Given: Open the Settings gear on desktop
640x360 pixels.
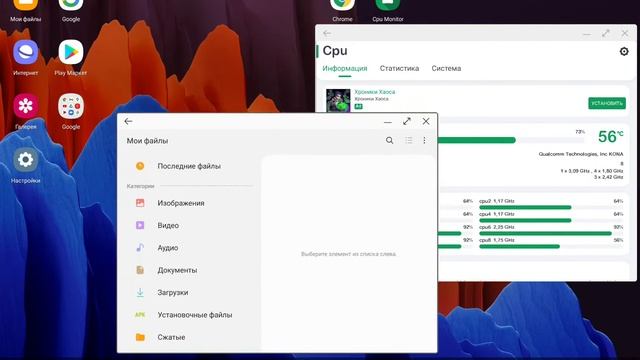Looking at the screenshot, I should point(26,160).
